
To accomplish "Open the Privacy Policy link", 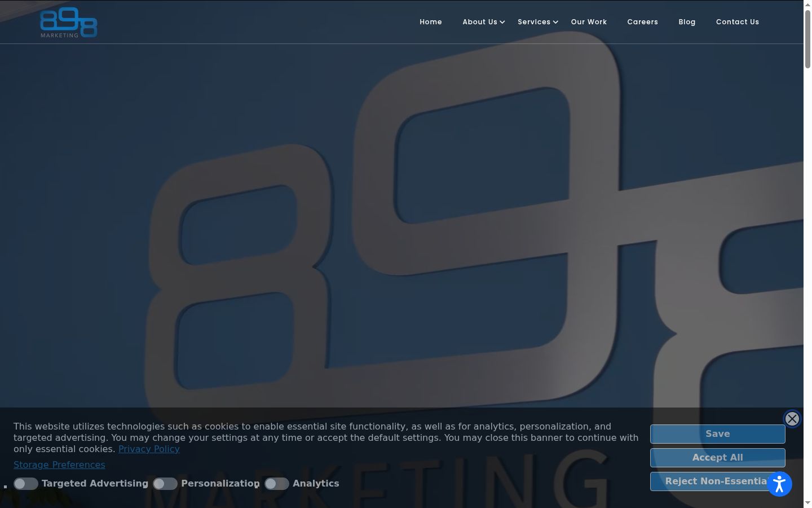I will [149, 449].
